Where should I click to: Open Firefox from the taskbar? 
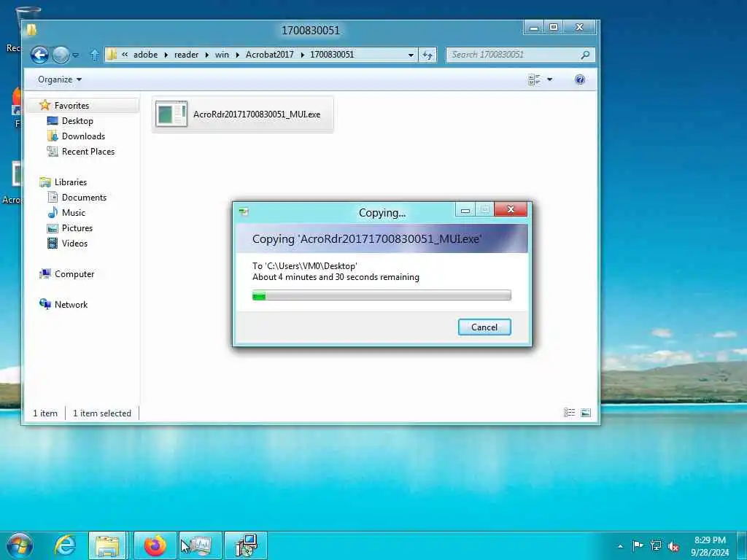pos(155,545)
